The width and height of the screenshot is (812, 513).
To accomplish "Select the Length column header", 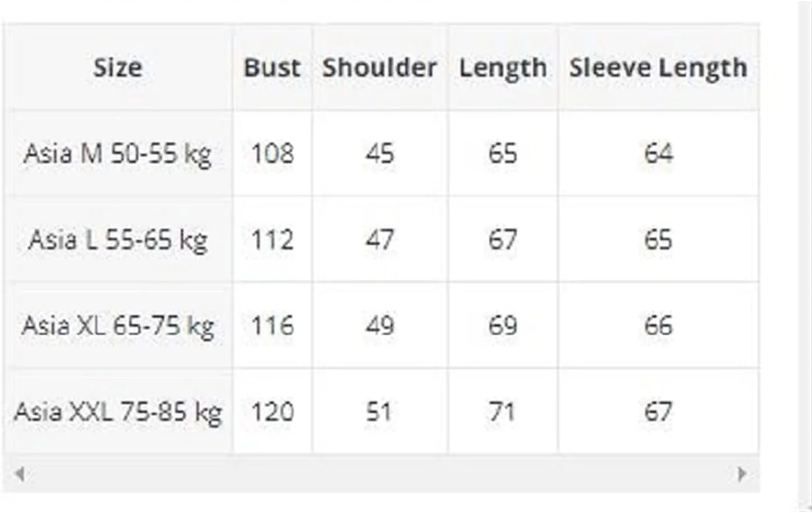I will [503, 68].
